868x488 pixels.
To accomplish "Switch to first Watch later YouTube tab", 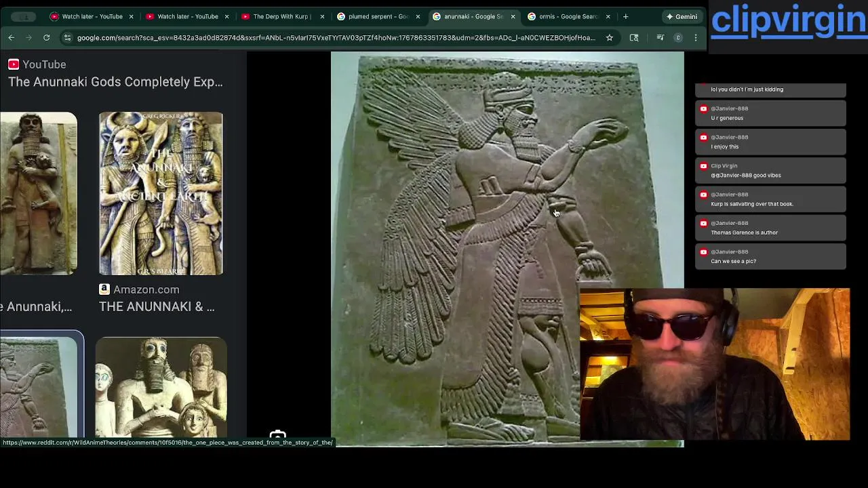I will (92, 16).
